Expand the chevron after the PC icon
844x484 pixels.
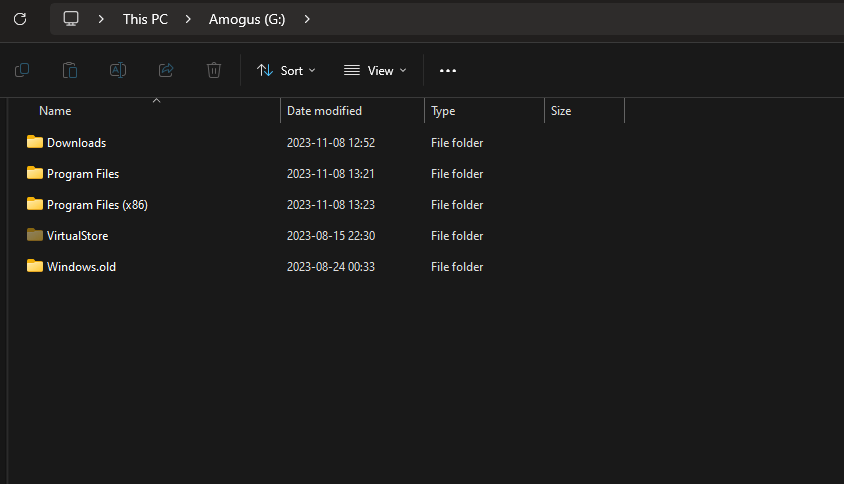(101, 19)
